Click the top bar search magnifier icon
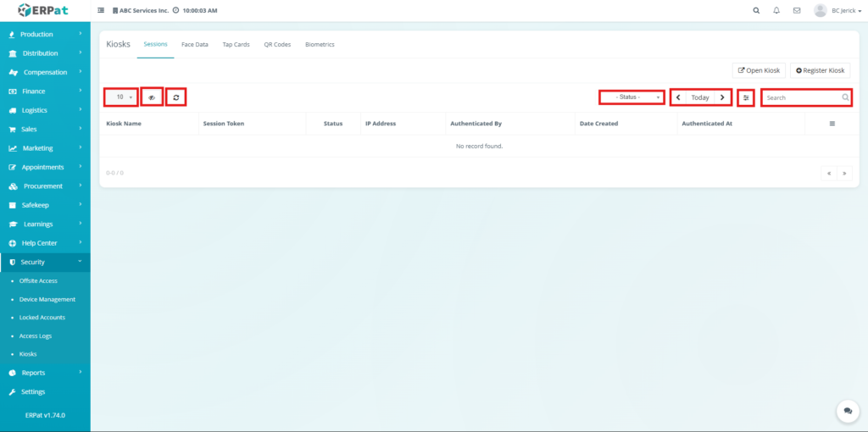The height and width of the screenshot is (432, 868). [x=756, y=11]
